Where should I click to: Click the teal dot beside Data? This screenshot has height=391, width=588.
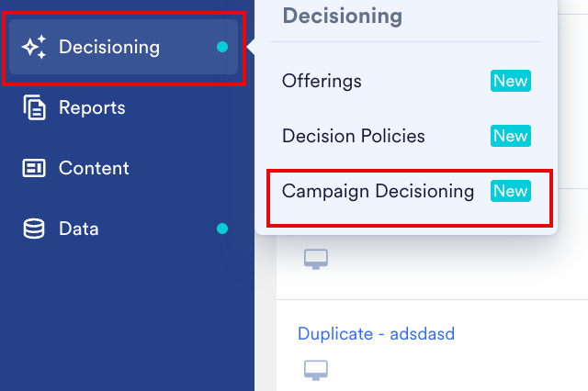(222, 229)
